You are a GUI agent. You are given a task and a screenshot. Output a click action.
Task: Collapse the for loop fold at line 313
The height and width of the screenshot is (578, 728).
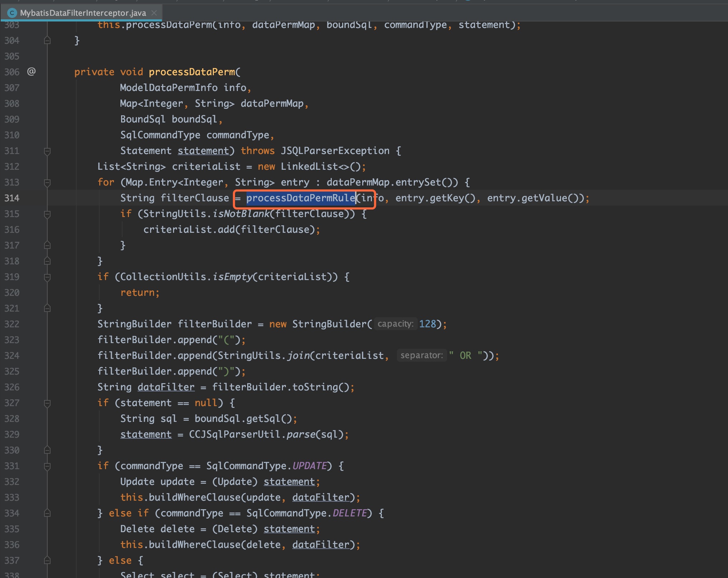point(47,183)
